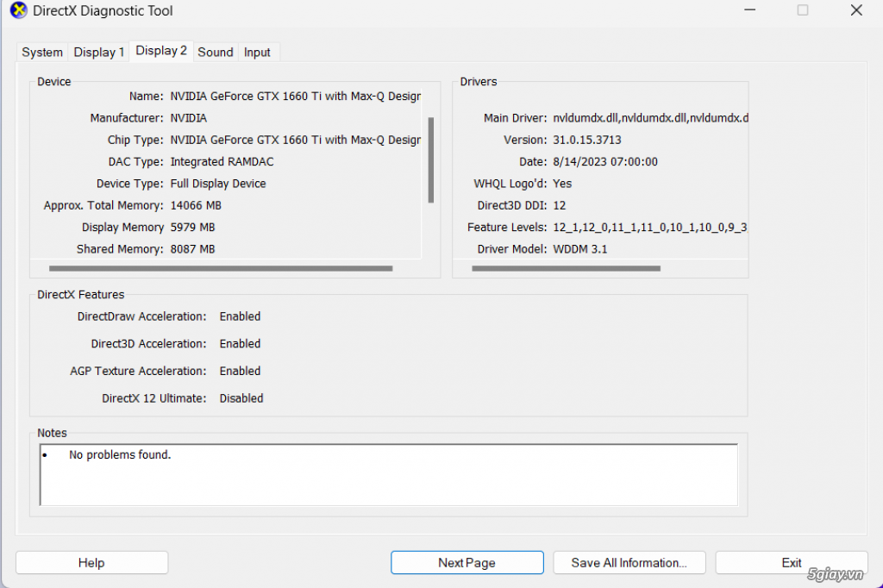Open the Input tab
Screen dimensions: 883x588
click(257, 53)
